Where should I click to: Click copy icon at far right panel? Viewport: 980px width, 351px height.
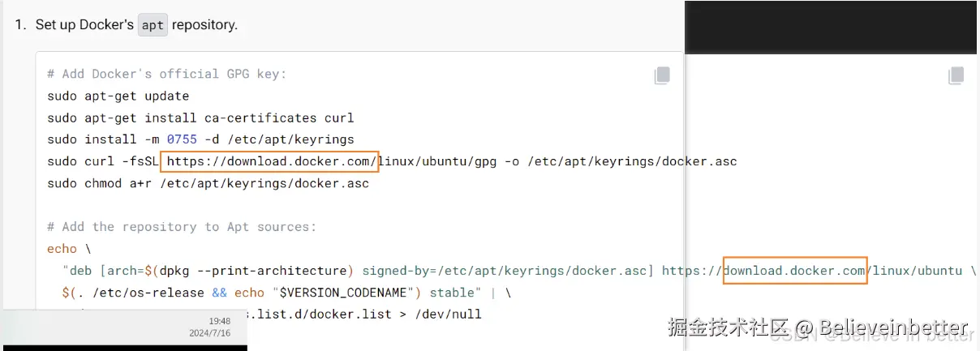point(956,75)
